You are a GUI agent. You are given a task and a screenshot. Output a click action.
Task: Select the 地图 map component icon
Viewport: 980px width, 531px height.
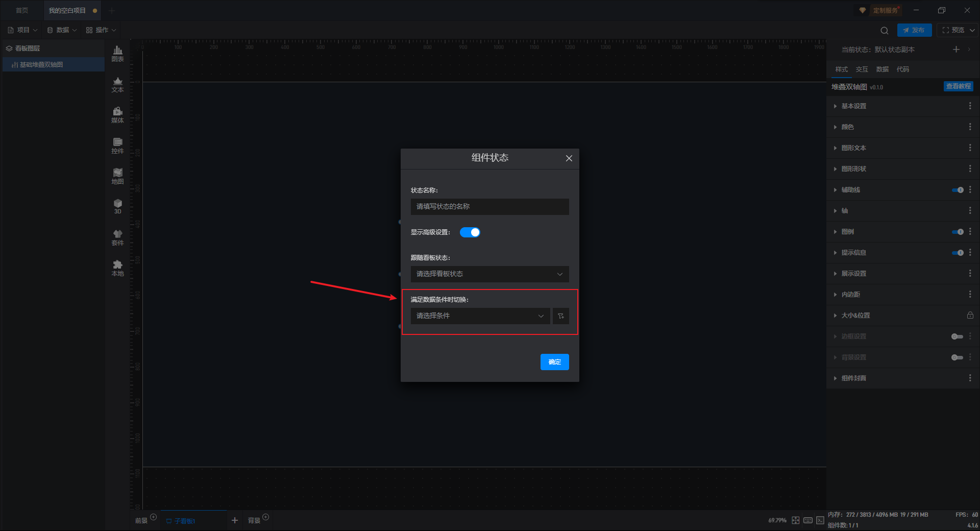[x=117, y=176]
